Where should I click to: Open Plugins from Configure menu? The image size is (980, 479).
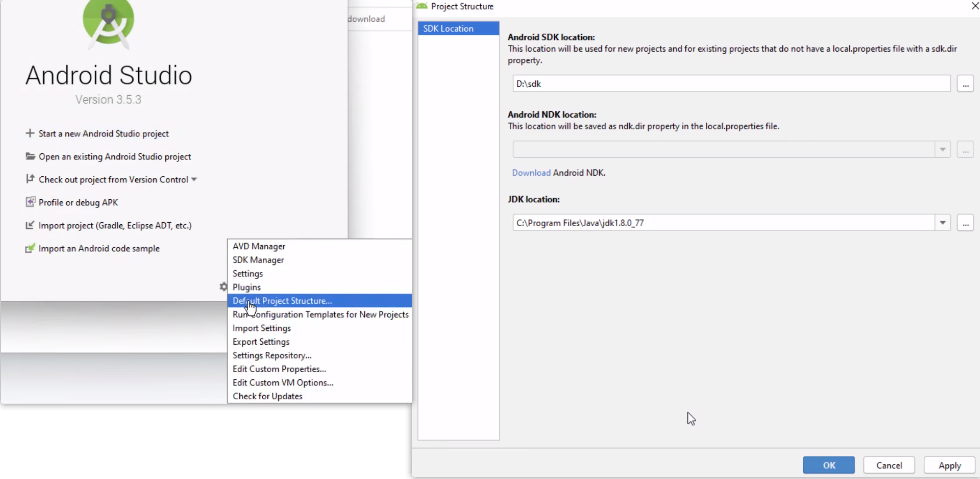(x=320, y=287)
